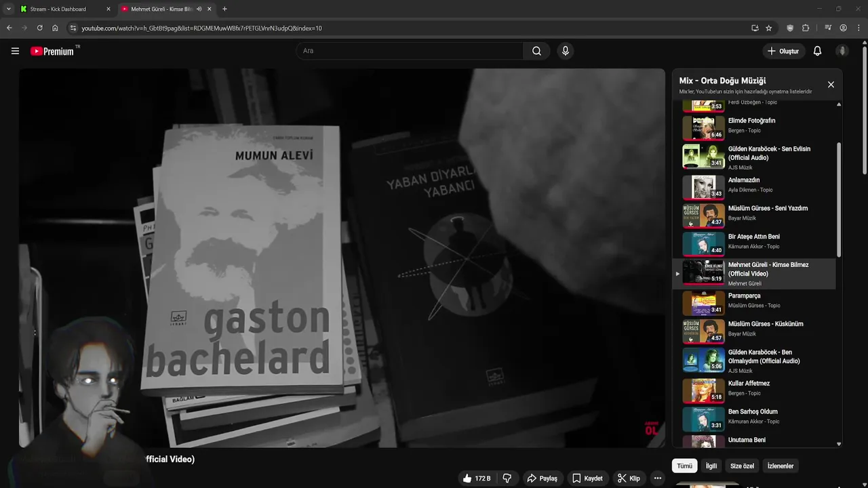Open a new browser tab

tap(224, 9)
